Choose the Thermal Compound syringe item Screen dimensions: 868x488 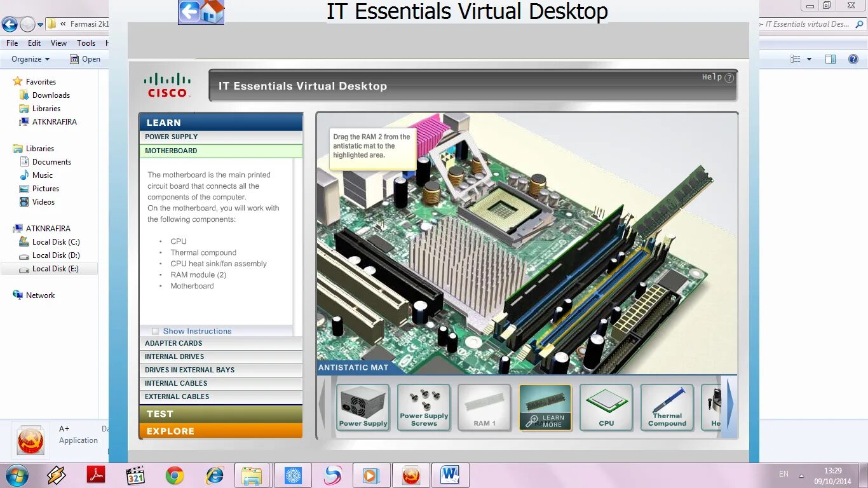point(667,408)
